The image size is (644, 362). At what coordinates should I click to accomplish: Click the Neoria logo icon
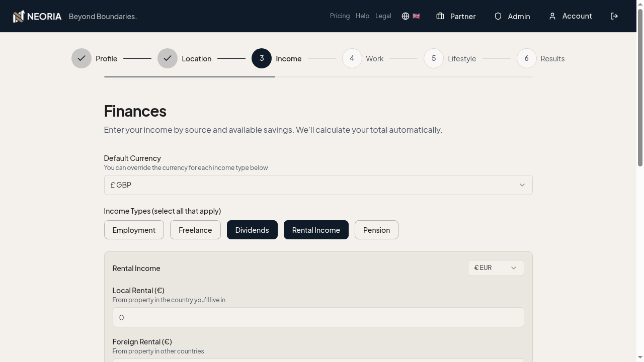pos(19,16)
